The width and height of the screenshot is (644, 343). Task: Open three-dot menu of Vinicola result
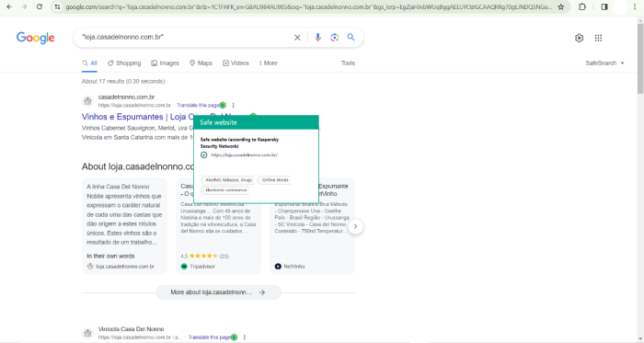pyautogui.click(x=245, y=337)
